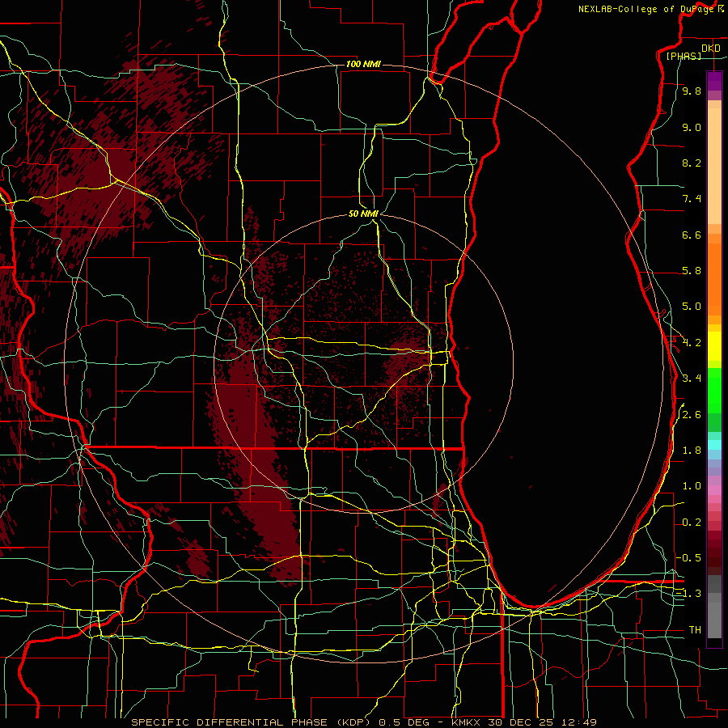Screen dimensions: 728x728
Task: Pick the pink band of the color bar
Action: (x=714, y=490)
